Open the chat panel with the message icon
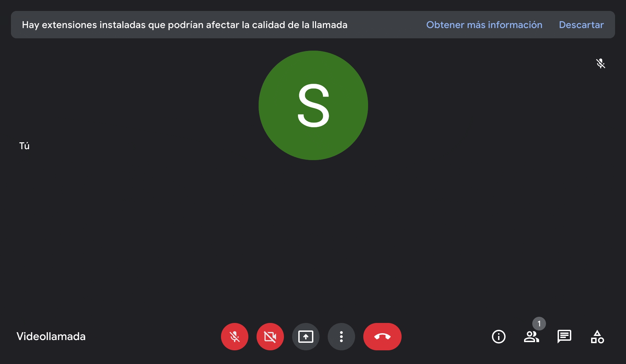The image size is (626, 364). [564, 337]
